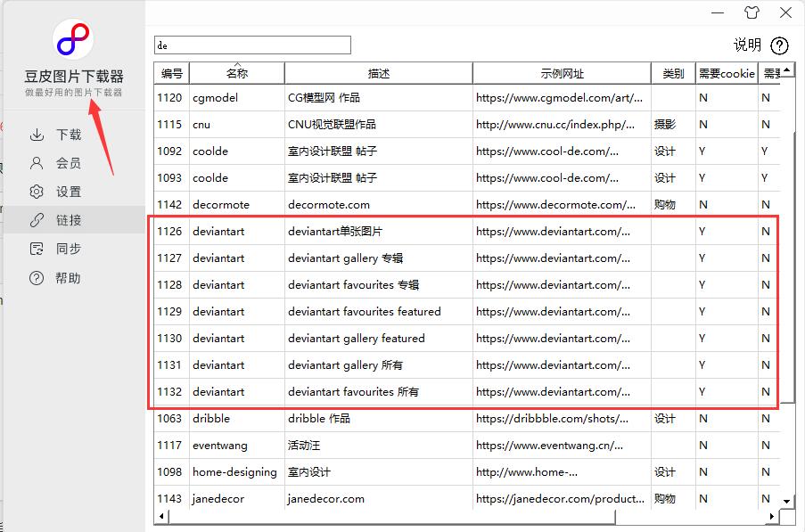Viewport: 805px width, 532px height.
Task: Click the sync icon beside 同步
Action: pos(37,249)
